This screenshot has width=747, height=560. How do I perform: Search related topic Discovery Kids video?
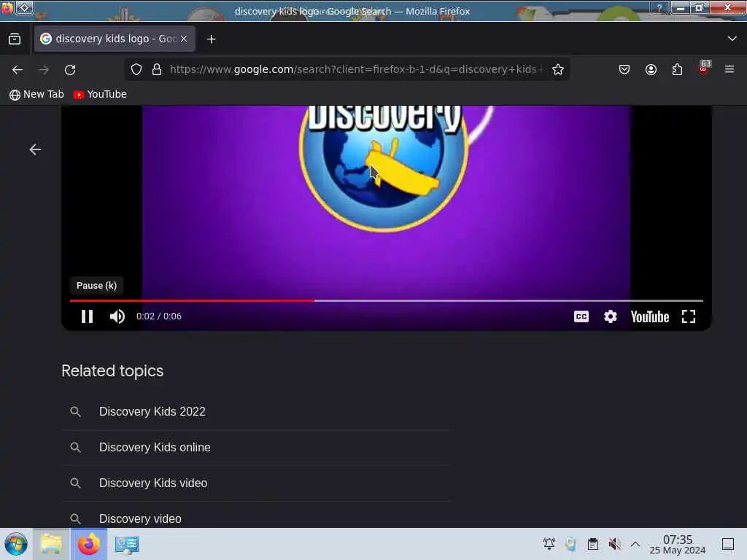(153, 483)
